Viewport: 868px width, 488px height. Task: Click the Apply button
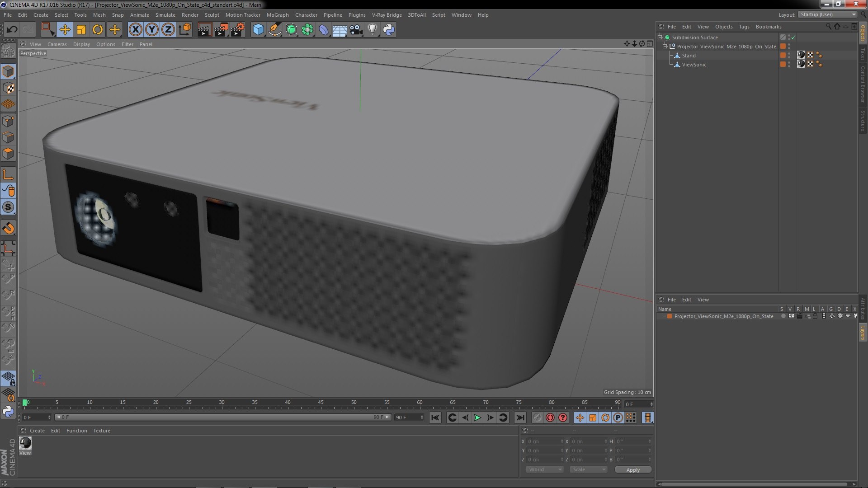[633, 470]
